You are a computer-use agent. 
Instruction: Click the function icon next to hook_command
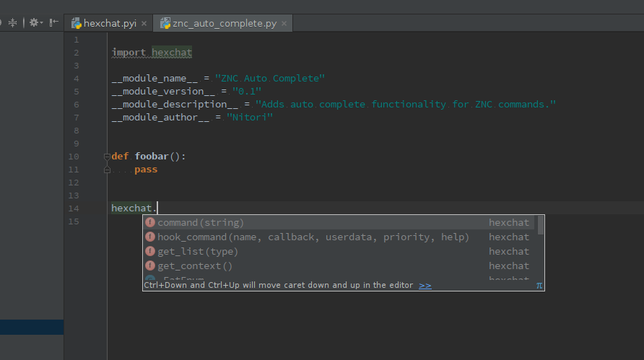pyautogui.click(x=150, y=237)
